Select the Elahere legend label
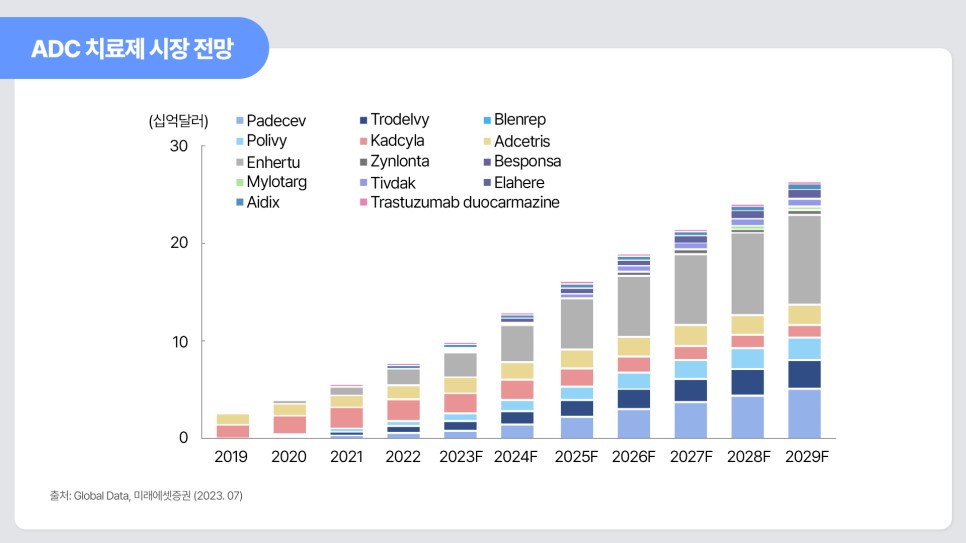The width and height of the screenshot is (966, 543). point(519,182)
